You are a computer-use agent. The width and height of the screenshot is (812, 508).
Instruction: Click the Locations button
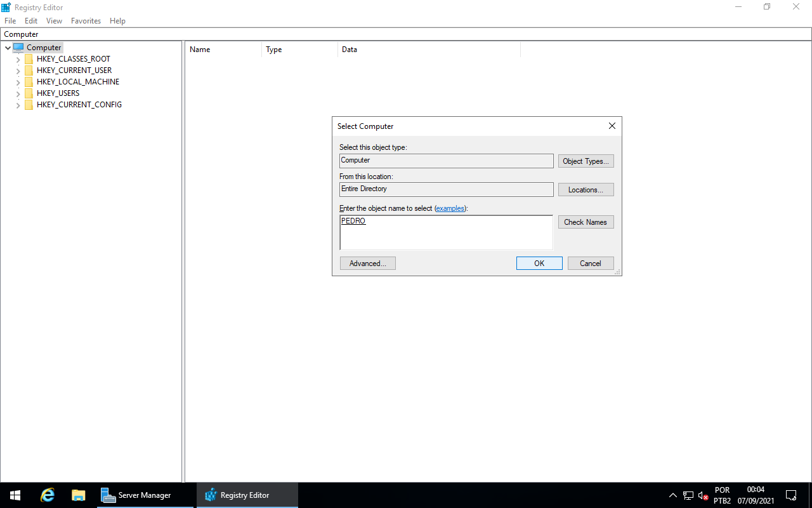(586, 189)
